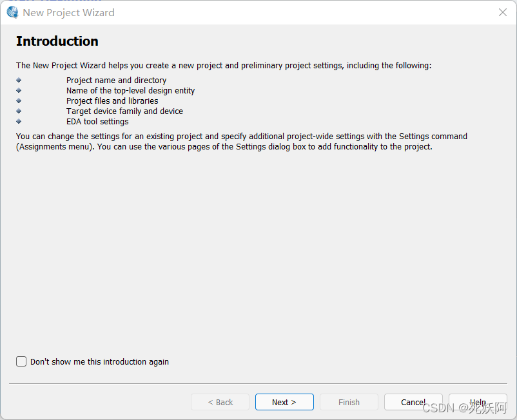
Task: Click the diamond bullet beside EDA tool settings
Action: pos(19,121)
